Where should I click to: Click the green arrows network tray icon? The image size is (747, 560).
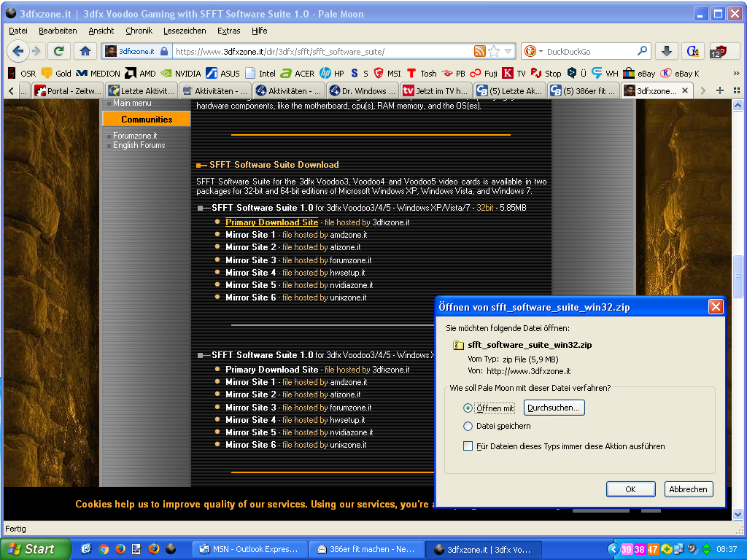(x=706, y=549)
